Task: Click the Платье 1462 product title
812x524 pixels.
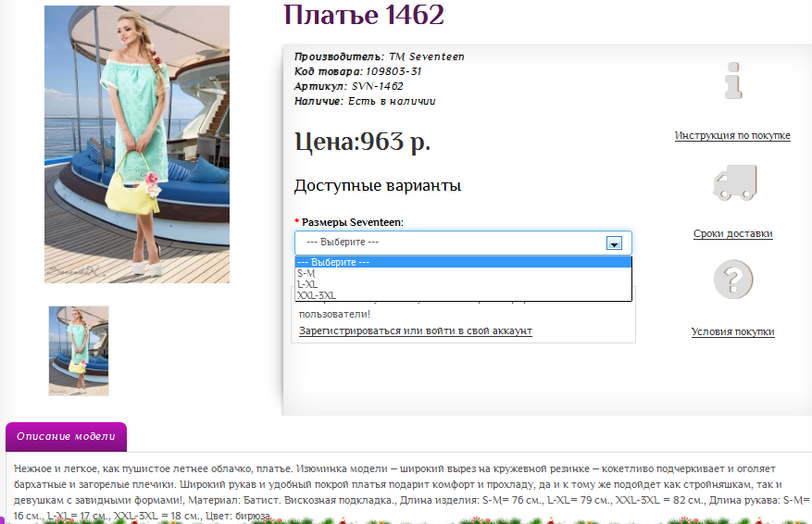Action: (x=364, y=16)
